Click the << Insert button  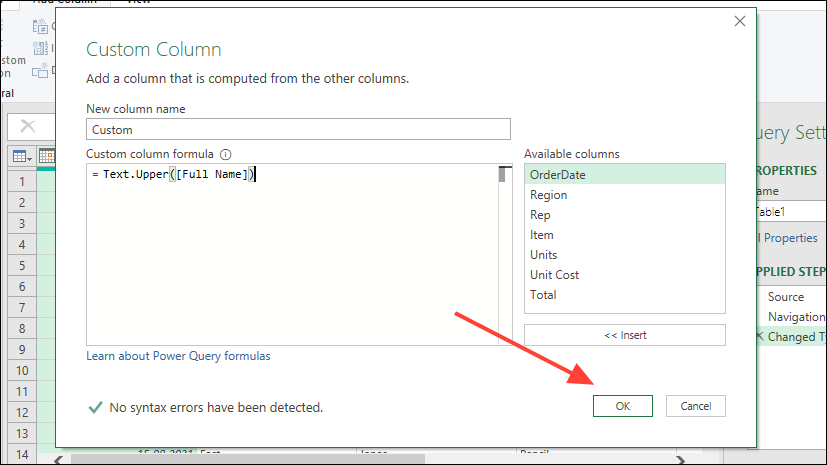[624, 335]
